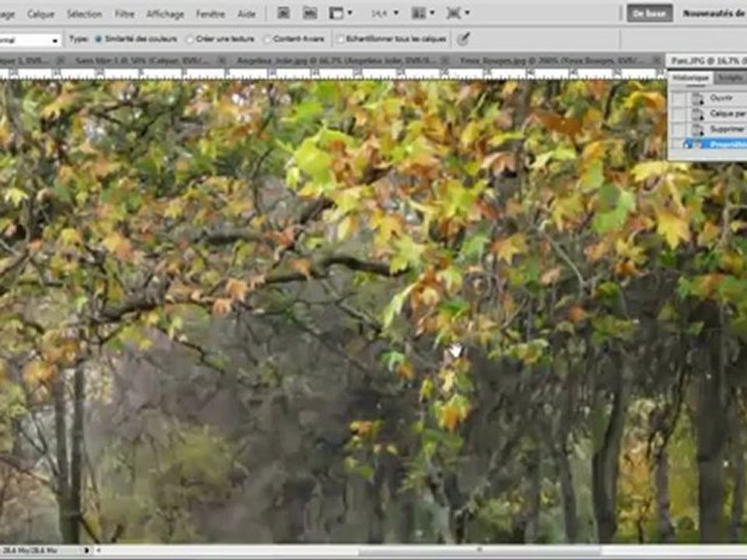747x560 pixels.
Task: Open the arrange documents icon menu
Action: click(x=419, y=13)
